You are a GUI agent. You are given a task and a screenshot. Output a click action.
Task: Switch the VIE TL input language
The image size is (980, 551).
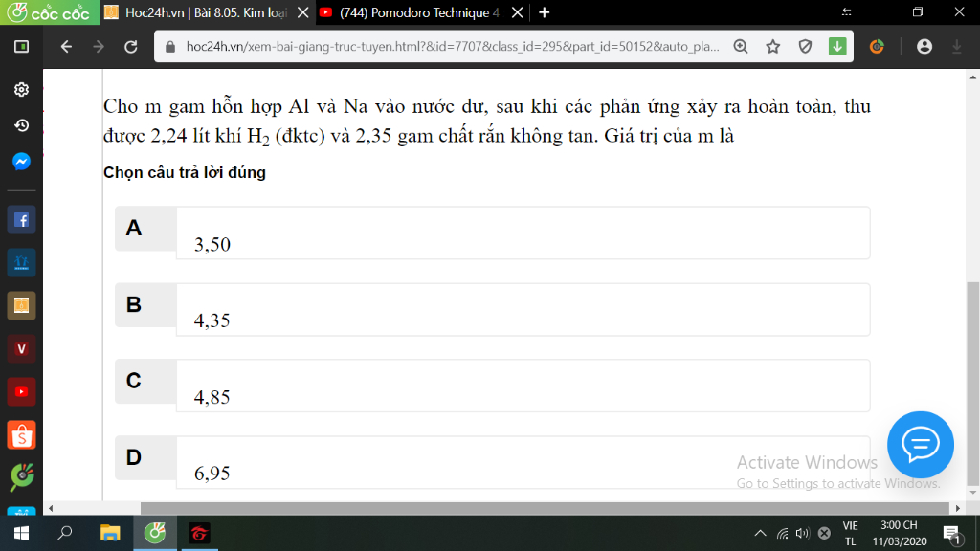[x=850, y=534]
